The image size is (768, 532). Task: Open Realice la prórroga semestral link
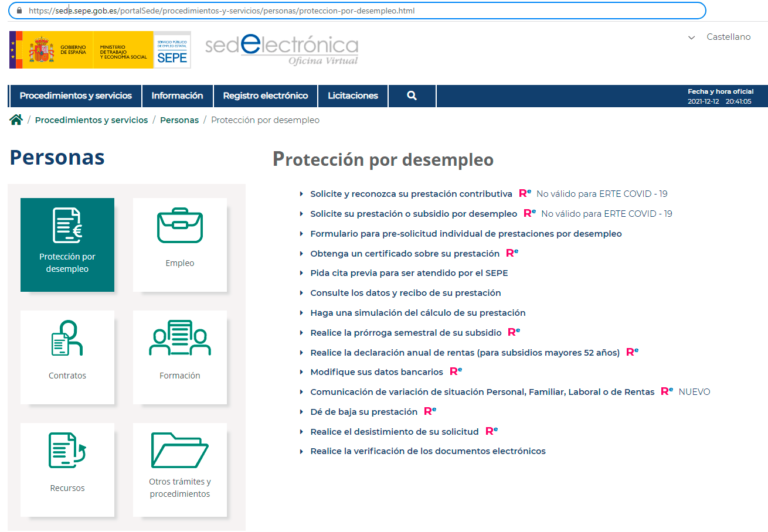(x=406, y=333)
